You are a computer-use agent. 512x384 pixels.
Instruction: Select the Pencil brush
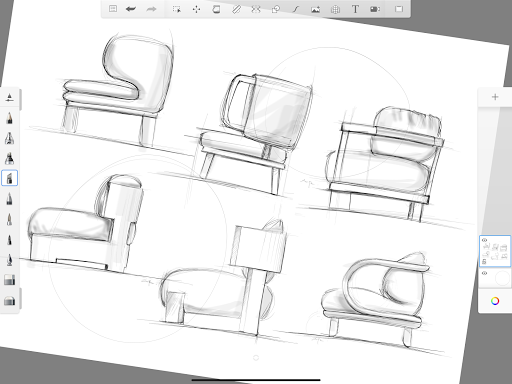(9, 118)
